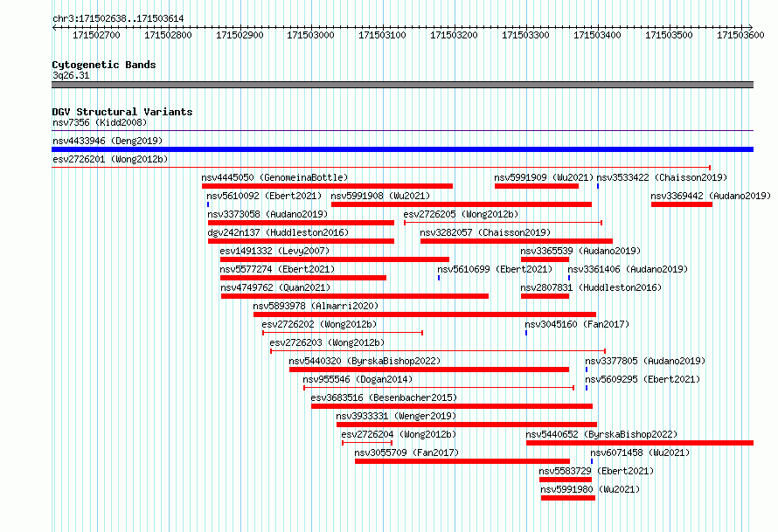Click nsv6071458 (Wu2021) label

click(640, 453)
